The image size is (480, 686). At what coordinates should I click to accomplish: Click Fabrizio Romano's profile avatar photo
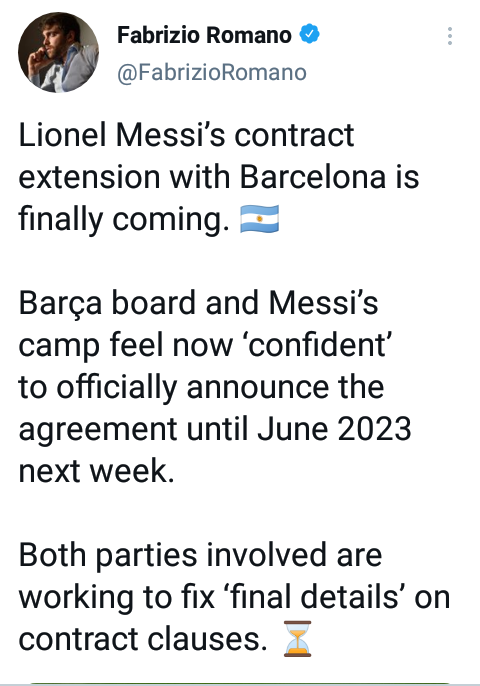pyautogui.click(x=58, y=52)
